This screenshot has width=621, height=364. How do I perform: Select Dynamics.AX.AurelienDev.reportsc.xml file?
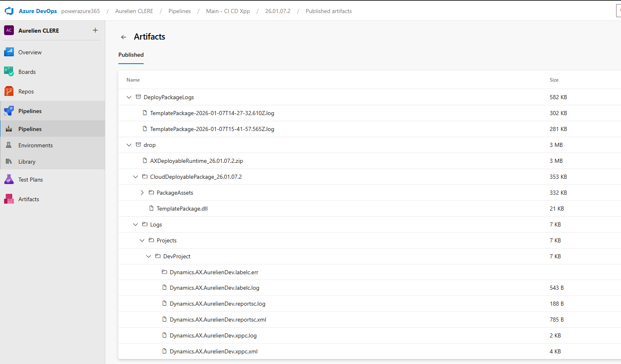218,320
